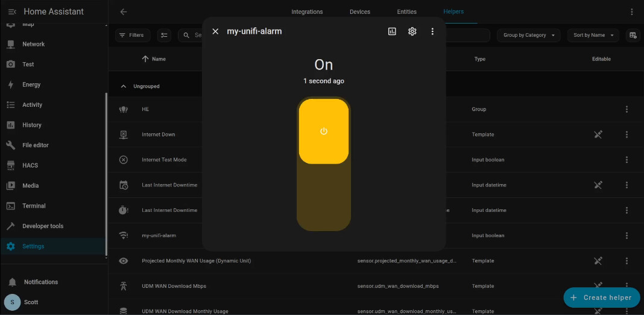644x315 pixels.
Task: Open Developer tools in sidebar
Action: pos(42,226)
